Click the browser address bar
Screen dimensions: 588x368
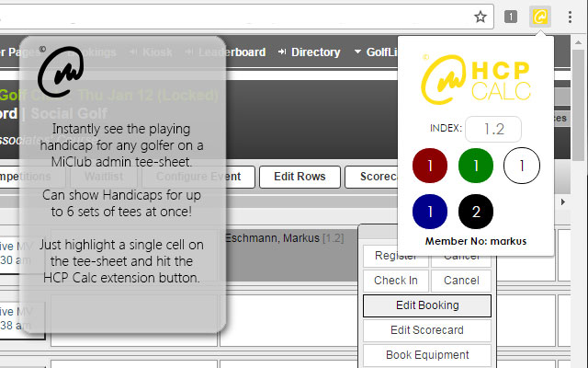click(x=245, y=17)
